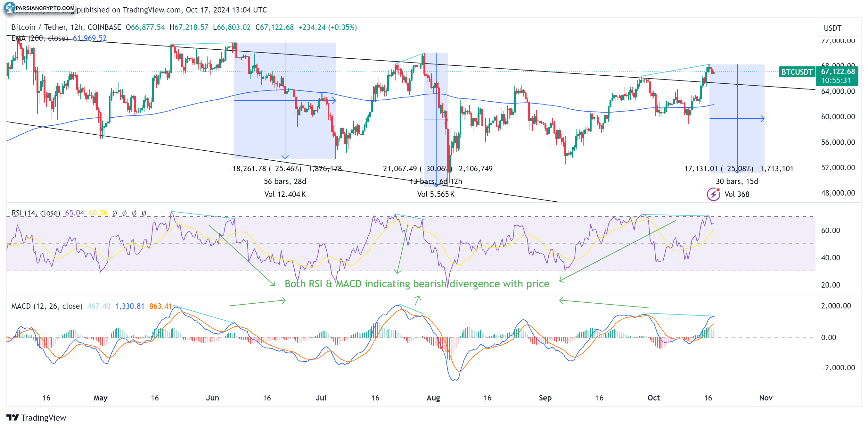Click the May label on time axis
This screenshot has height=429, width=868.
101,398
